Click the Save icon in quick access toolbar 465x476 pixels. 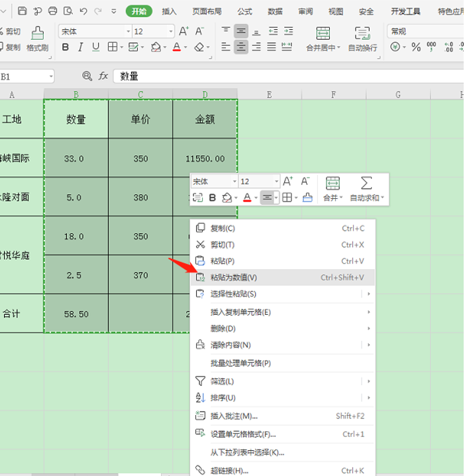click(22, 11)
